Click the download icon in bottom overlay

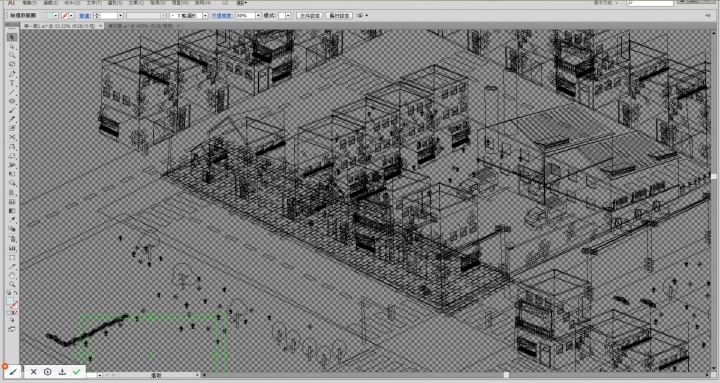[x=62, y=372]
